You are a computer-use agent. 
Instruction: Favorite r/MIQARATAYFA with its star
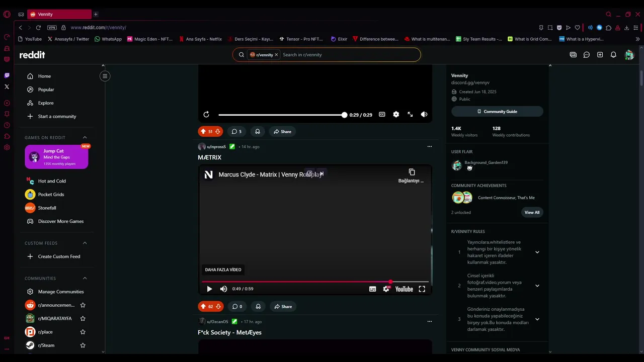tap(83, 318)
